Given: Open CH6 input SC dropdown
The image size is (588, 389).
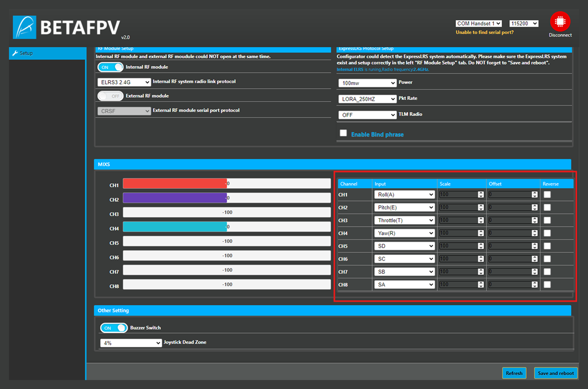Looking at the screenshot, I should [404, 259].
